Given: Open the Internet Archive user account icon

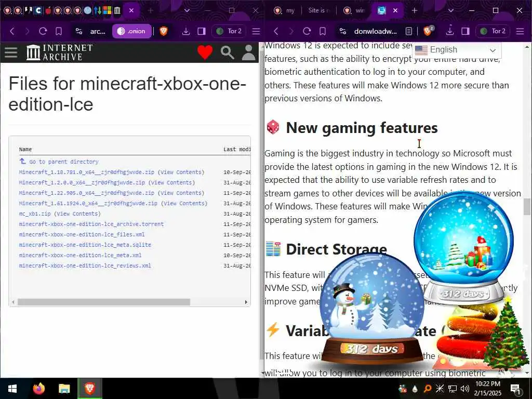Looking at the screenshot, I should coord(249,52).
